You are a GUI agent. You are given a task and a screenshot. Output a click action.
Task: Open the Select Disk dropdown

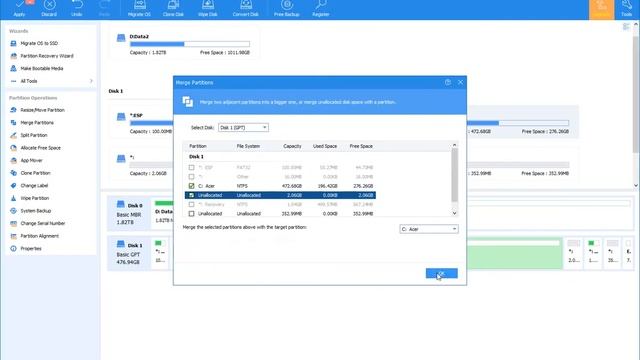coord(243,128)
